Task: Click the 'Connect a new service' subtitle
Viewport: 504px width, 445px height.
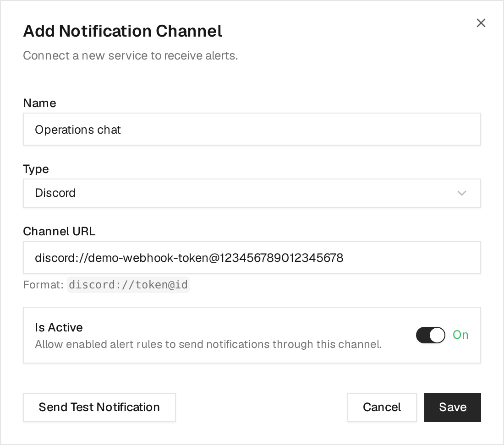Action: [x=131, y=55]
